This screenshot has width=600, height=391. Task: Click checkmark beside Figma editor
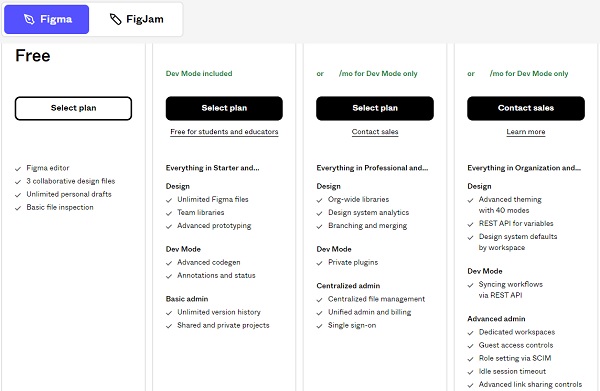coord(18,169)
